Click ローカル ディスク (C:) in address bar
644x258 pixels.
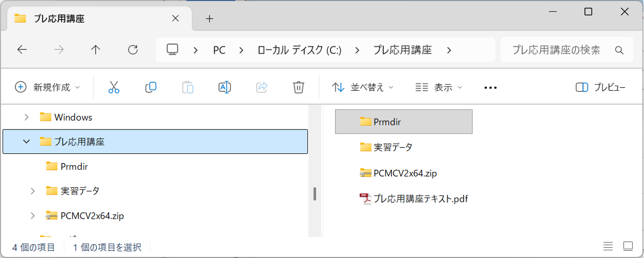point(300,50)
